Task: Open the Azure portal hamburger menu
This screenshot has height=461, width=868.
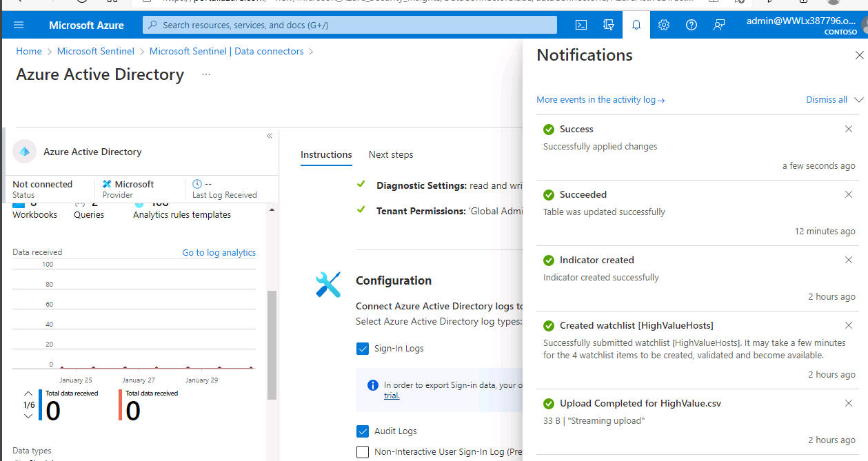Action: tap(19, 25)
